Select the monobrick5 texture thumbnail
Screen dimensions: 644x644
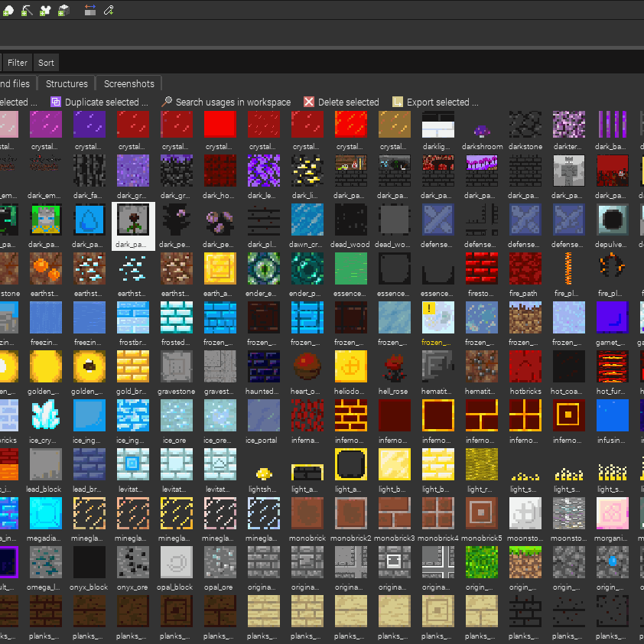tap(482, 519)
